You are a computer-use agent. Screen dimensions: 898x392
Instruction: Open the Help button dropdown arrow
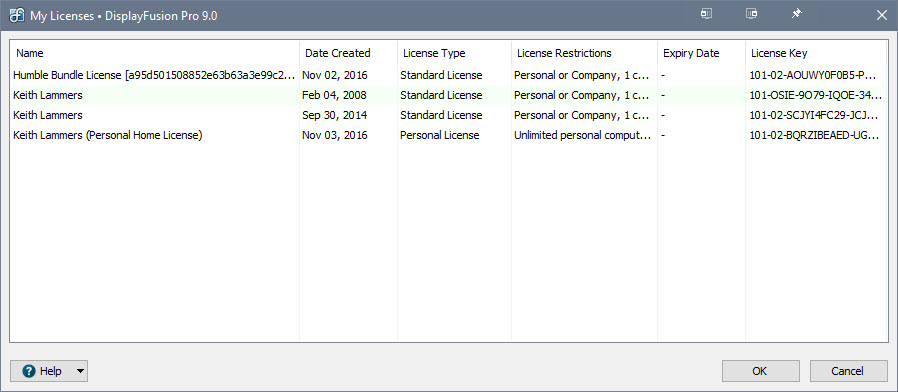[x=80, y=371]
